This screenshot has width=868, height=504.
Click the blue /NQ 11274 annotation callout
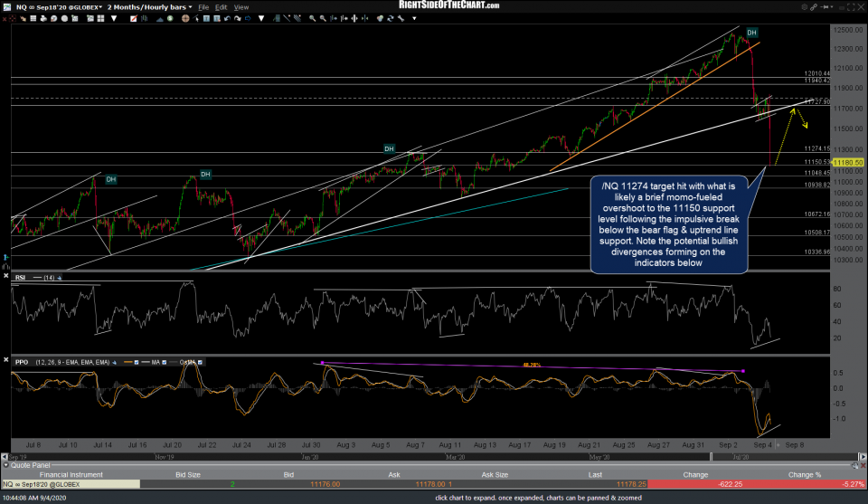pyautogui.click(x=669, y=224)
